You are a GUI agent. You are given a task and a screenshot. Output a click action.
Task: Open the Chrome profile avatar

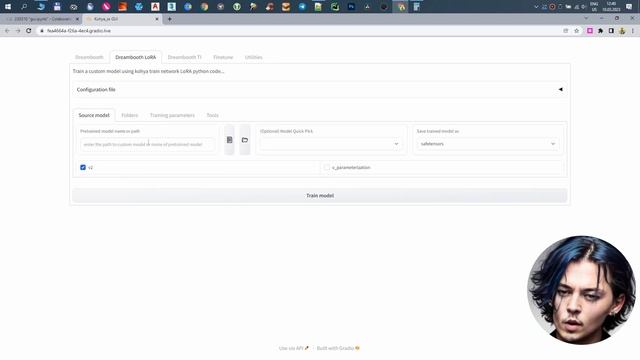point(622,31)
